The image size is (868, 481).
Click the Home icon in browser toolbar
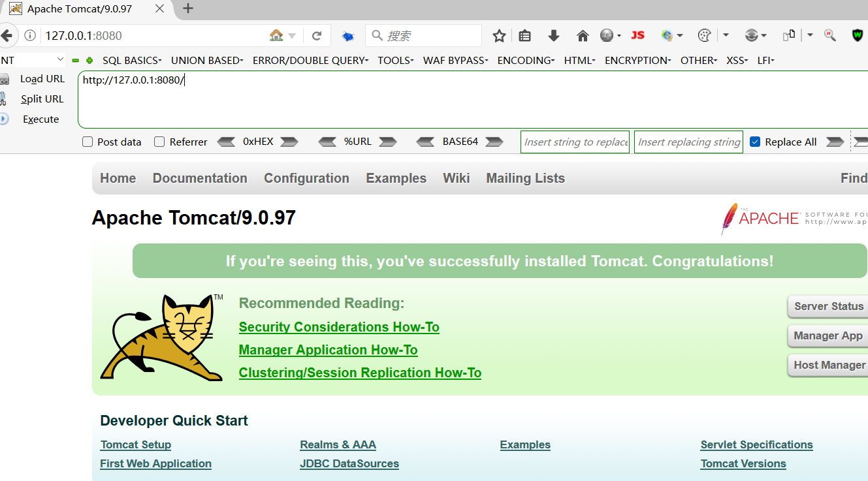coord(583,35)
